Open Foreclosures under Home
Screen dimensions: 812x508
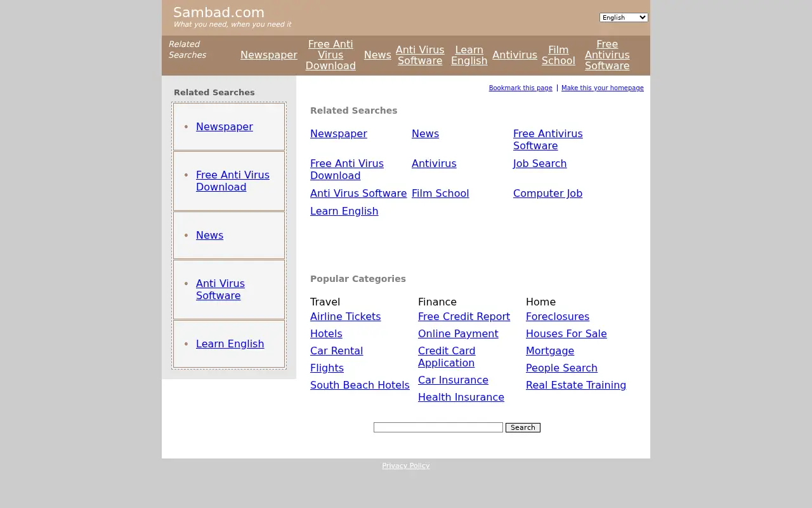[x=558, y=316]
